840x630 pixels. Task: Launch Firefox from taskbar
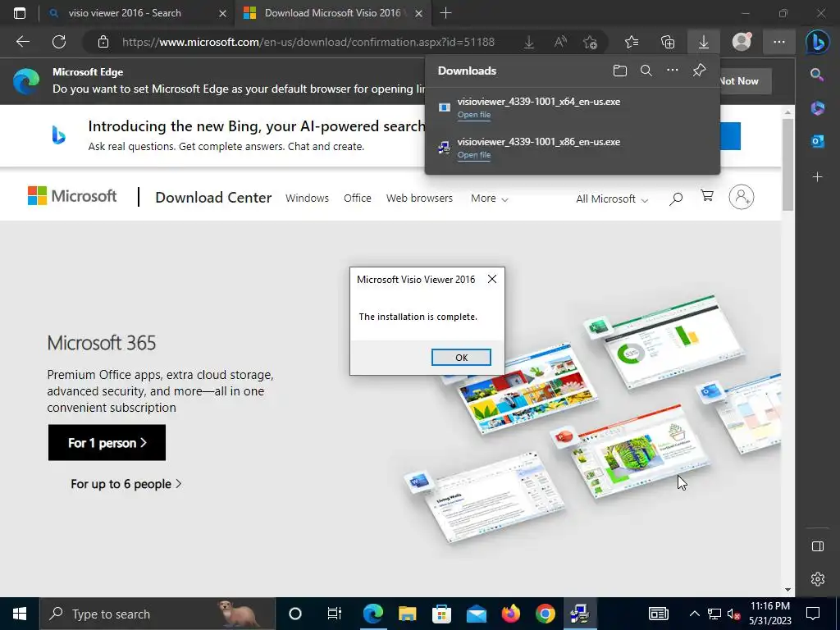tap(510, 614)
